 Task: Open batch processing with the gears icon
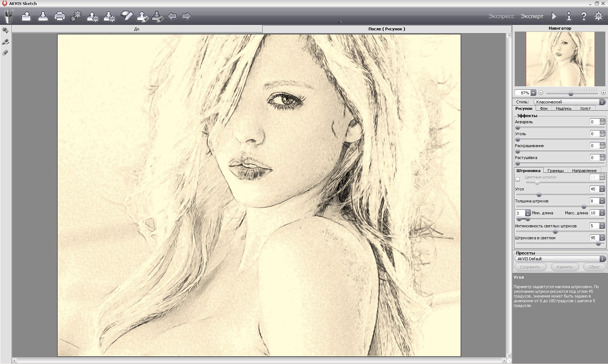pos(76,16)
